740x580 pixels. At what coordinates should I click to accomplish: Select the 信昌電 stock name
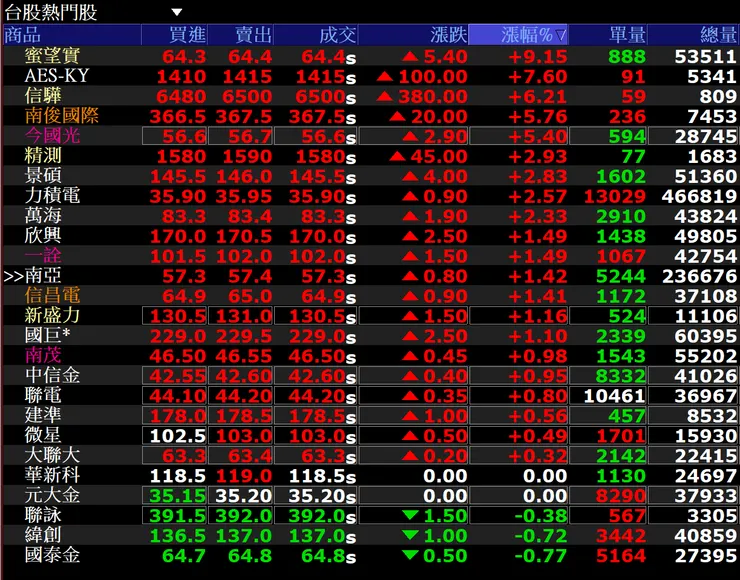tap(52, 295)
